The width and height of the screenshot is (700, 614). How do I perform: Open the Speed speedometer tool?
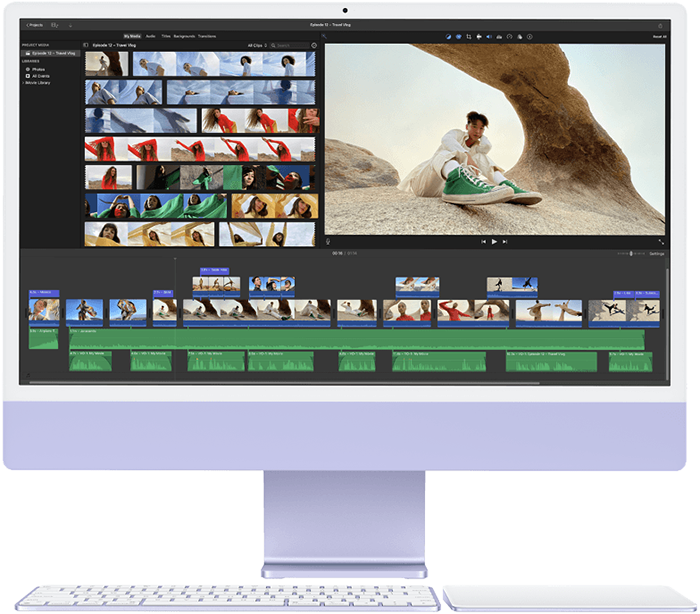click(509, 36)
